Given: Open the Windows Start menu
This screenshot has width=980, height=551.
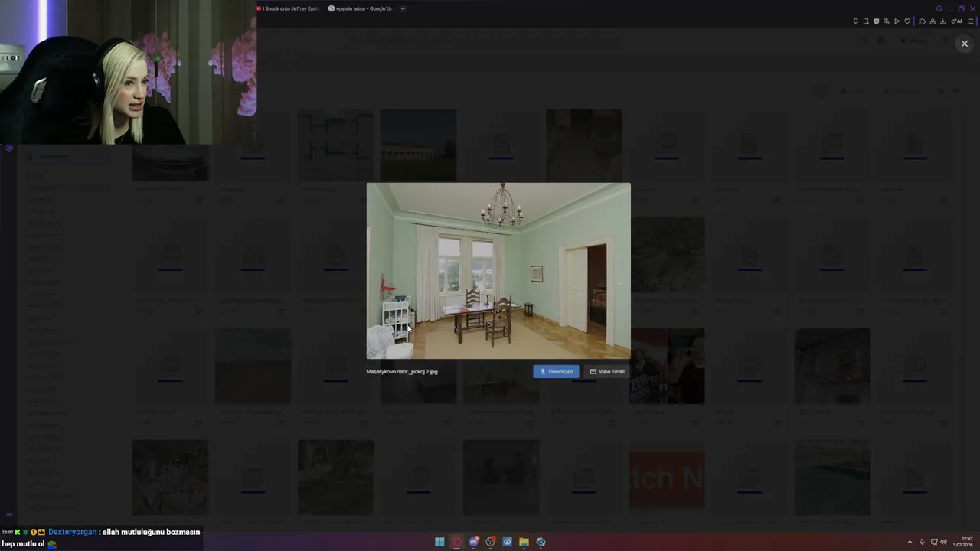Looking at the screenshot, I should coord(439,542).
